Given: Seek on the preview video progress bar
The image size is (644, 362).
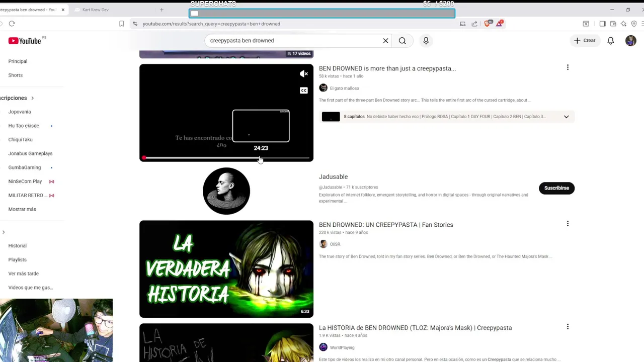Looking at the screenshot, I should (x=226, y=158).
